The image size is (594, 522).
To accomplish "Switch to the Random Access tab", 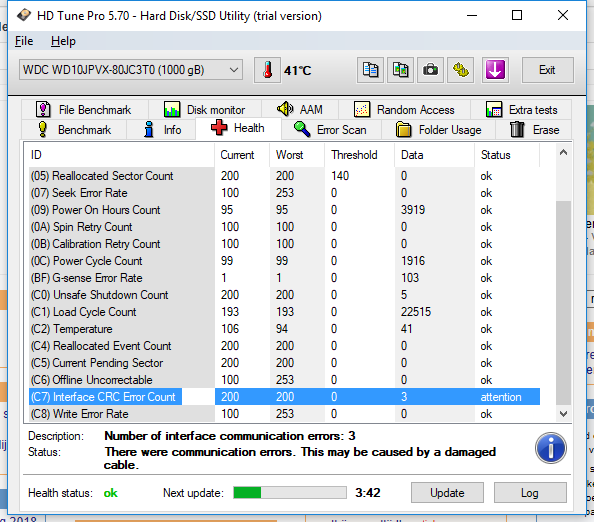I will [404, 109].
